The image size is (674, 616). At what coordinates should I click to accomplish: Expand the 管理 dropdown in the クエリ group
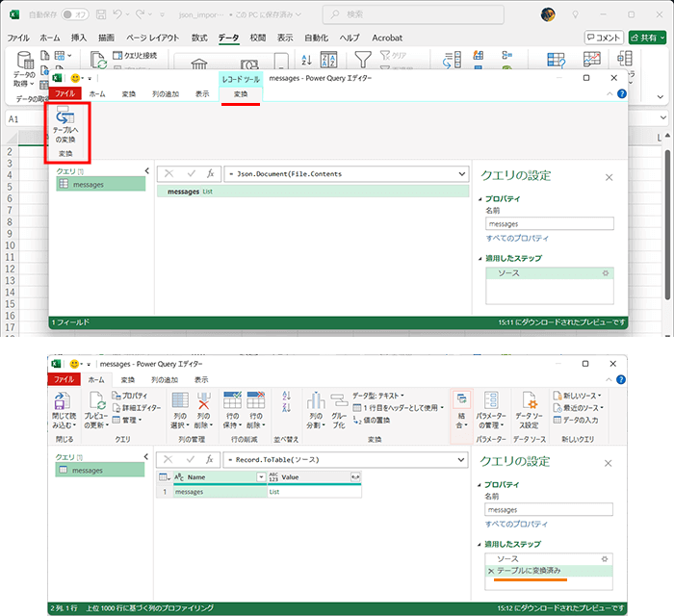[x=127, y=420]
